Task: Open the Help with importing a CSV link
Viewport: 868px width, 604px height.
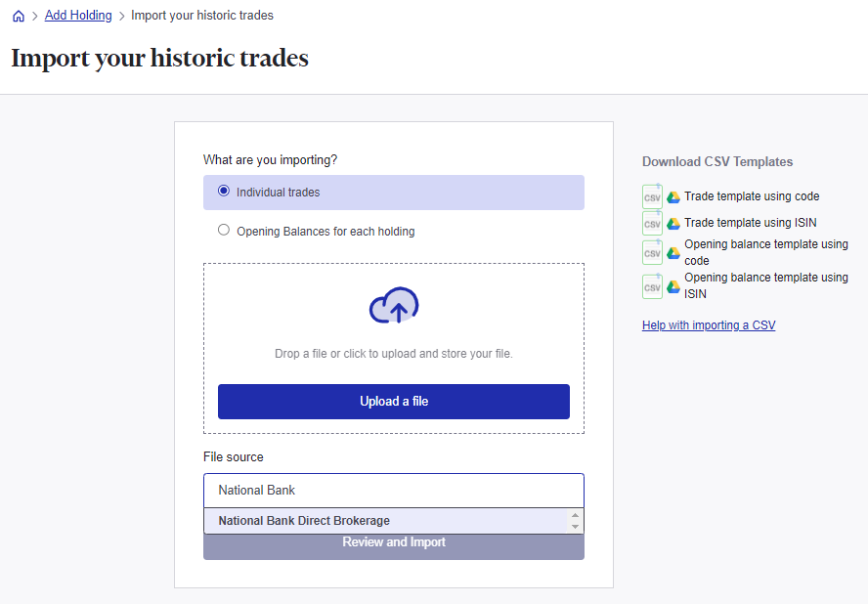Action: click(707, 324)
